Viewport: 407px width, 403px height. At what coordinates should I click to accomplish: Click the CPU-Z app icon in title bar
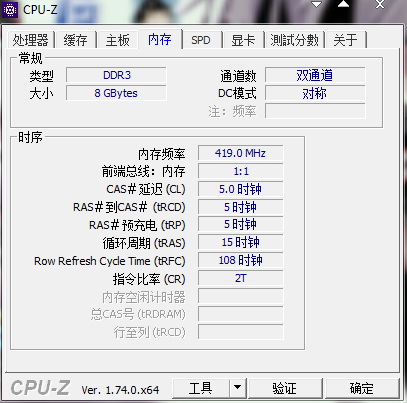click(x=10, y=10)
